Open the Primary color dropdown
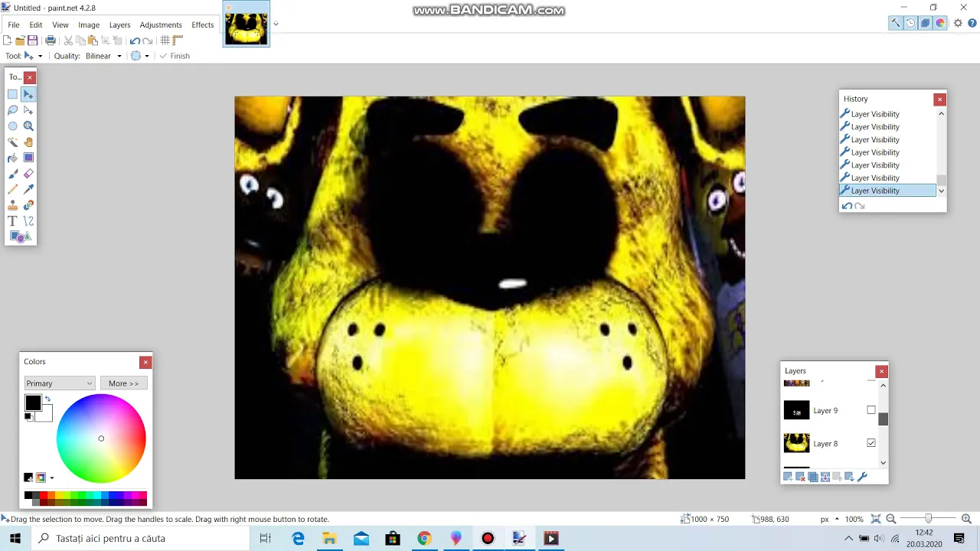Viewport: 980px width, 551px height. pyautogui.click(x=59, y=383)
